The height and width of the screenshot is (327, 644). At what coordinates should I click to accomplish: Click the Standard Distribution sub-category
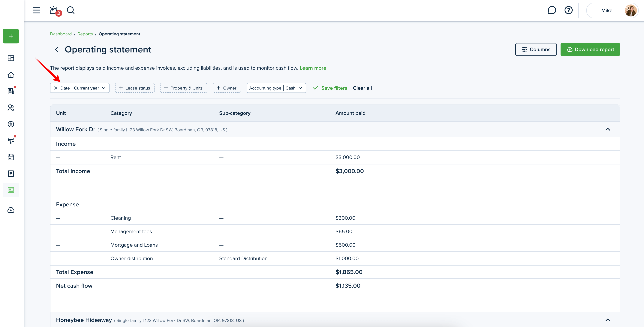pos(243,258)
